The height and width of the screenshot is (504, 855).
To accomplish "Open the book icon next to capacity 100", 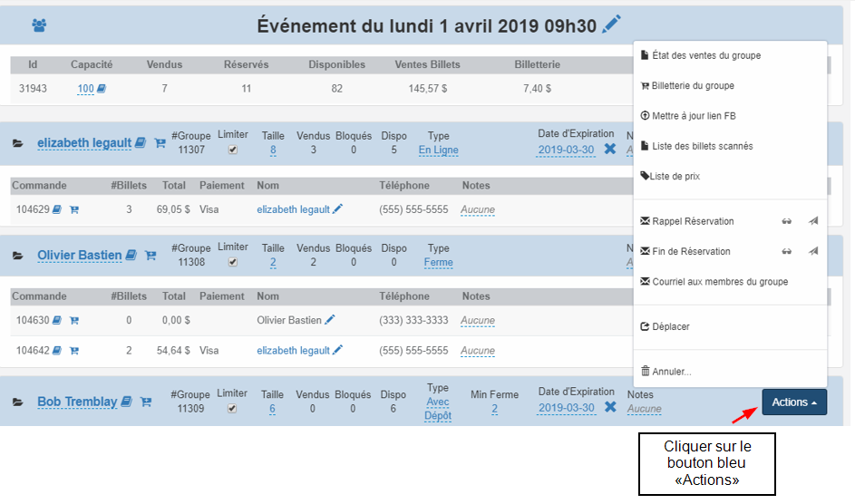I will (x=102, y=88).
